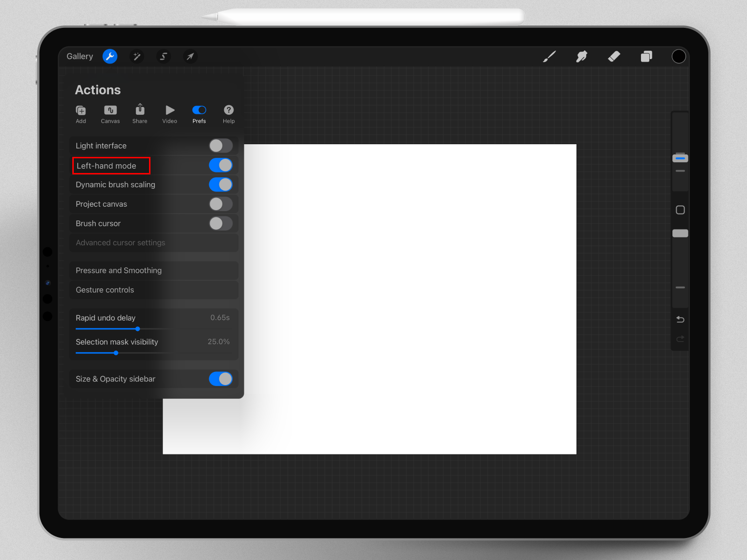Click the 25.0% mask visibility value
The image size is (747, 560).
pyautogui.click(x=218, y=342)
